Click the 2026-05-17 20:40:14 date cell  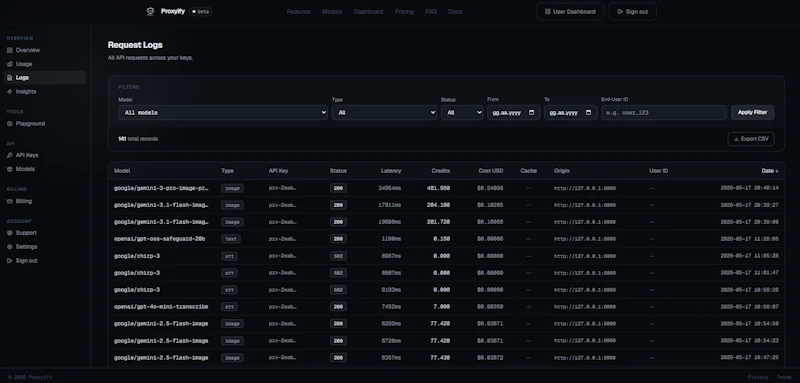(749, 188)
